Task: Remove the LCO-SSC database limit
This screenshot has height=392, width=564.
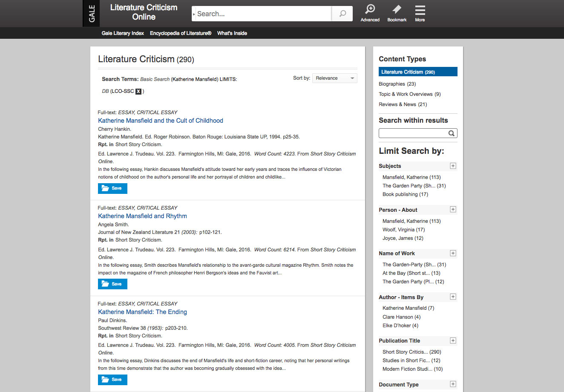Action: point(138,91)
